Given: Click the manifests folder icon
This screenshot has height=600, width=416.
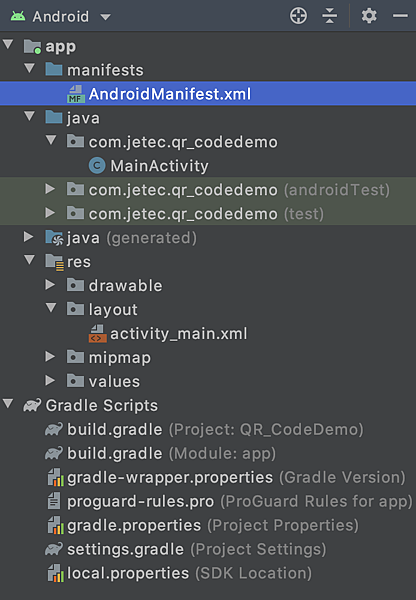Looking at the screenshot, I should [x=54, y=69].
